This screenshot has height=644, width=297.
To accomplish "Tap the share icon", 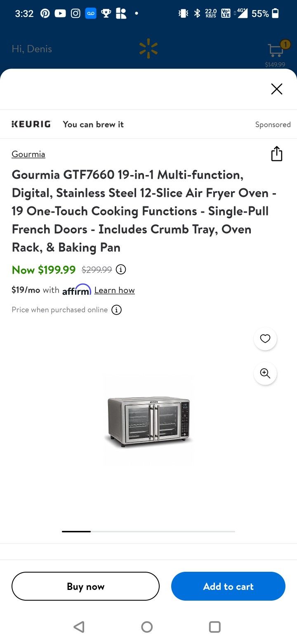I will [x=276, y=154].
